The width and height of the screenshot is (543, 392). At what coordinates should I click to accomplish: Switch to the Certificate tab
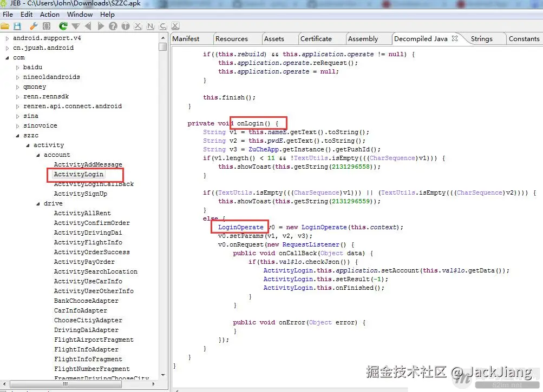316,39
